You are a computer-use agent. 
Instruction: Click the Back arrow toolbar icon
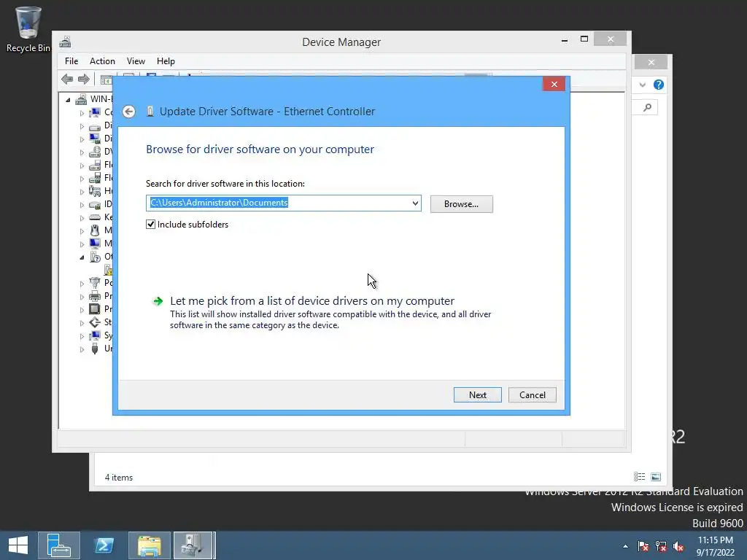coord(67,79)
